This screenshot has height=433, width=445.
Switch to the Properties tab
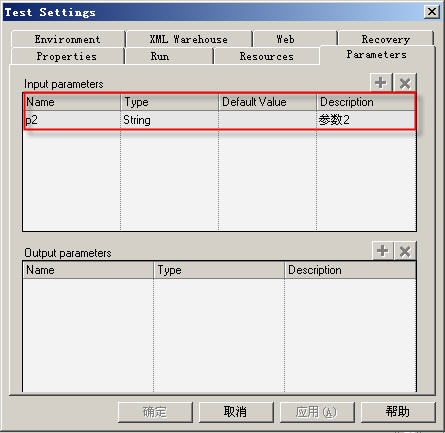pos(67,56)
